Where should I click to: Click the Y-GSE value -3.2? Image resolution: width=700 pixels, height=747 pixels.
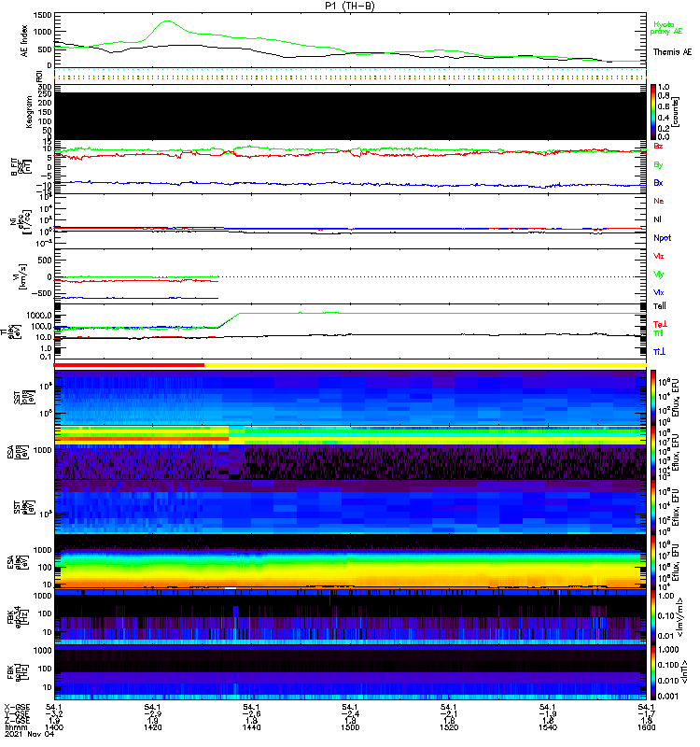pyautogui.click(x=54, y=714)
